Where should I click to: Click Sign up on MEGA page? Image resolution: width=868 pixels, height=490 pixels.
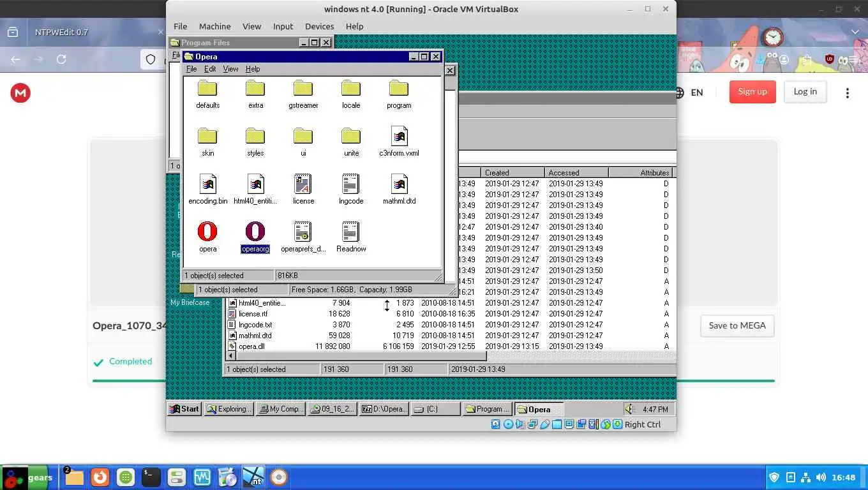click(752, 92)
